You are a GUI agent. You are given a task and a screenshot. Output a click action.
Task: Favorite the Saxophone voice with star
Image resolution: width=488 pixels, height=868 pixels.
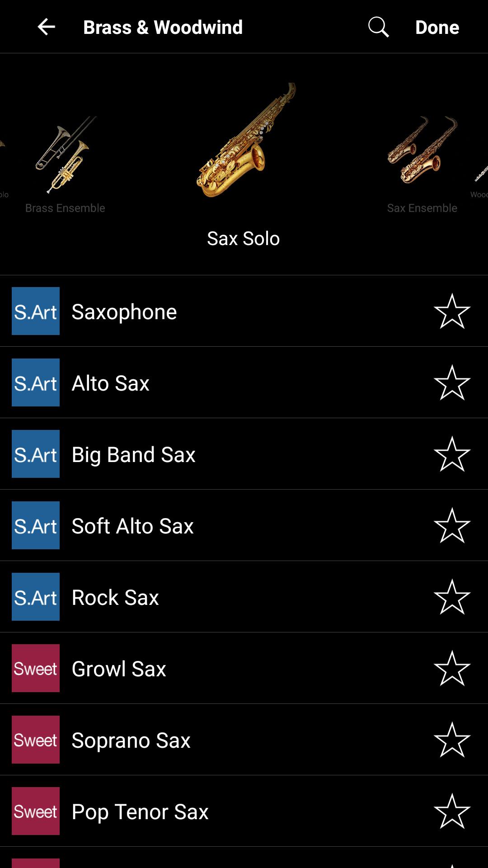tap(452, 311)
